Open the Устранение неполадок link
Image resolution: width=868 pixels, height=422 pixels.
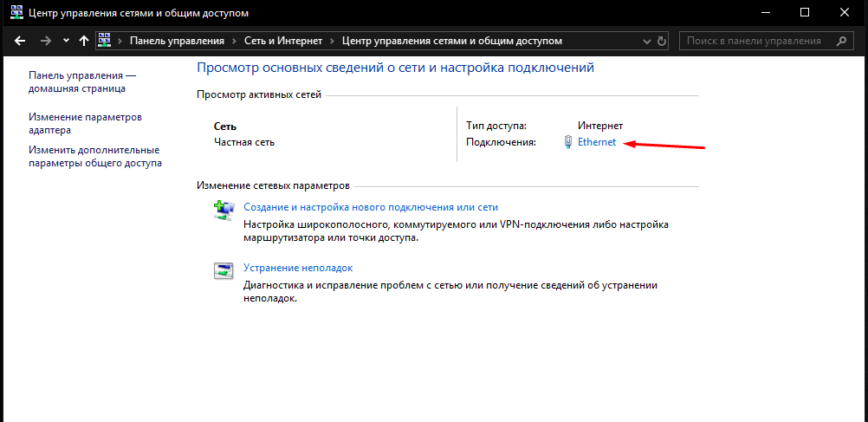click(298, 268)
